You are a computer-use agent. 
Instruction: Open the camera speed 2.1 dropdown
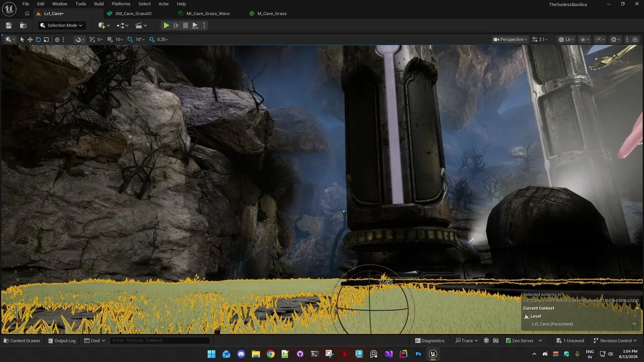(x=540, y=39)
